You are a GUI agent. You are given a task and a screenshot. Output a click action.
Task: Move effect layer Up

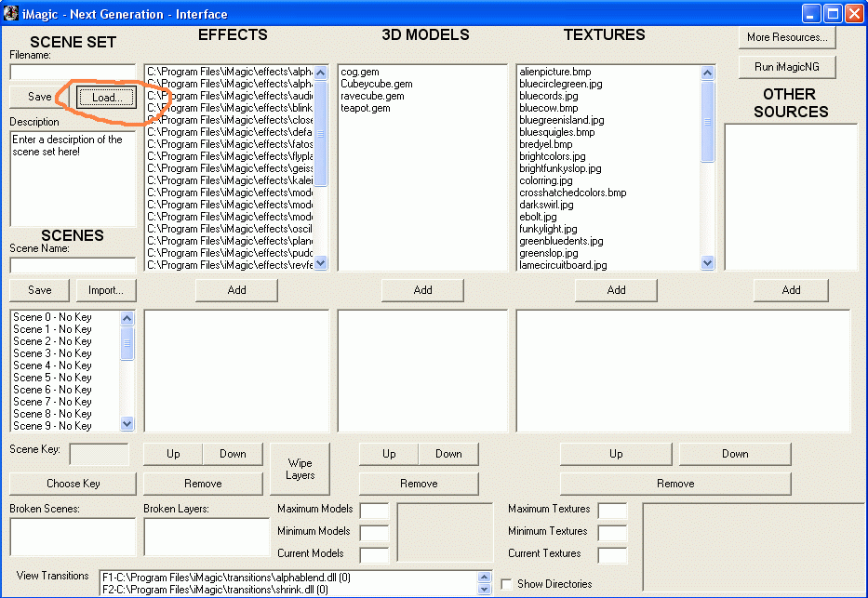tap(173, 454)
